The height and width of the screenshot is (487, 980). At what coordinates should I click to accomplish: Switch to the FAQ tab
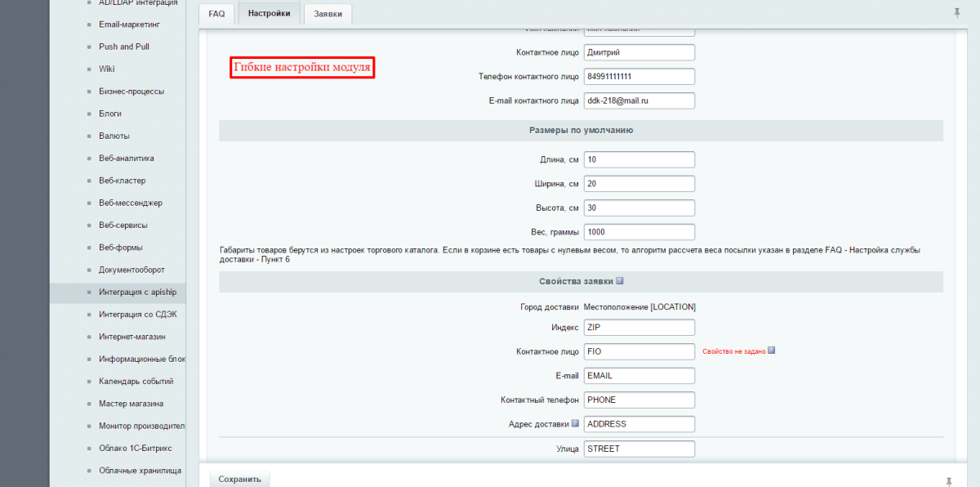216,14
